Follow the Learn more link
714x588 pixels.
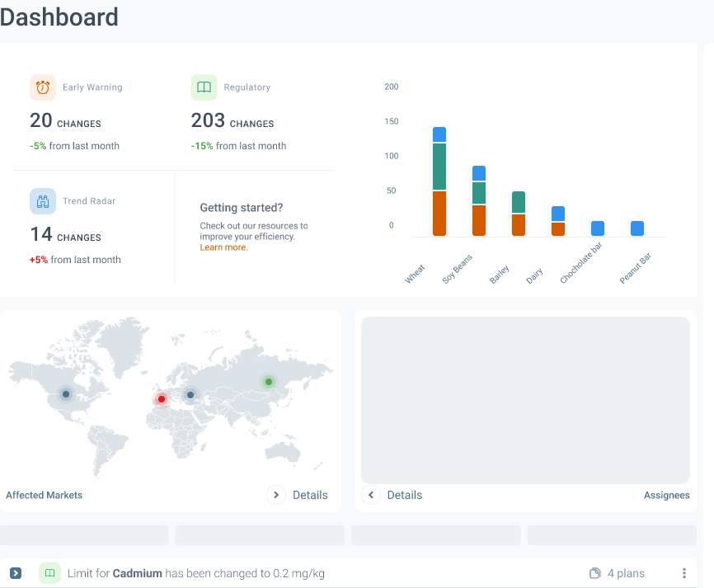tap(223, 247)
